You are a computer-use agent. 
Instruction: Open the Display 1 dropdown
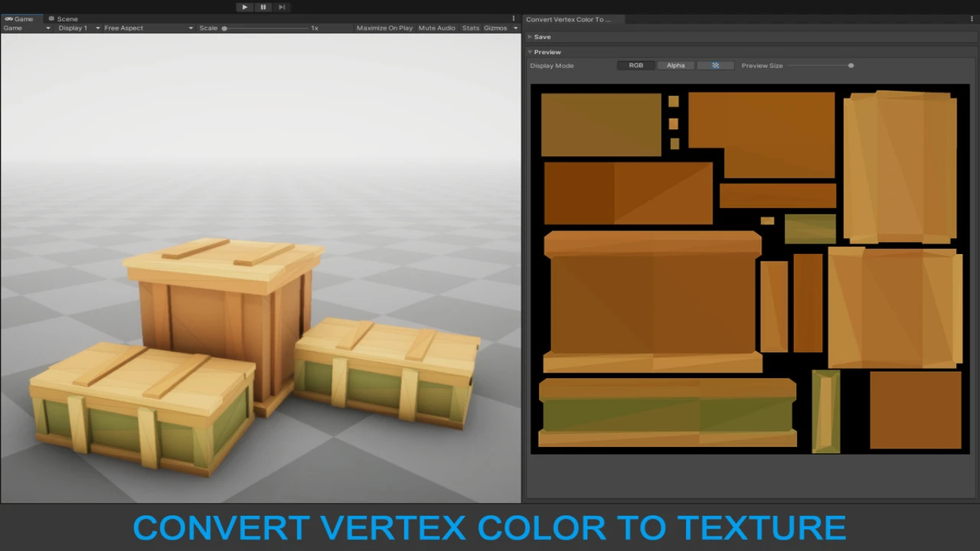pyautogui.click(x=79, y=28)
